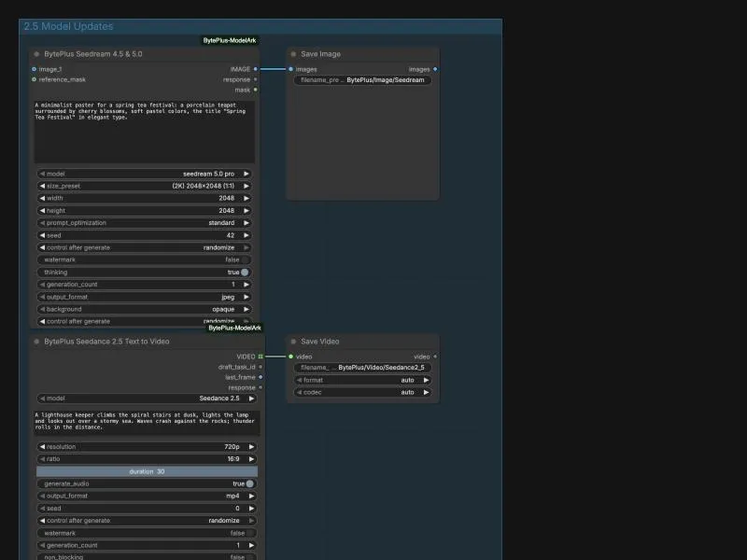Click the Save Video node title
This screenshot has width=747, height=560.
click(x=320, y=342)
